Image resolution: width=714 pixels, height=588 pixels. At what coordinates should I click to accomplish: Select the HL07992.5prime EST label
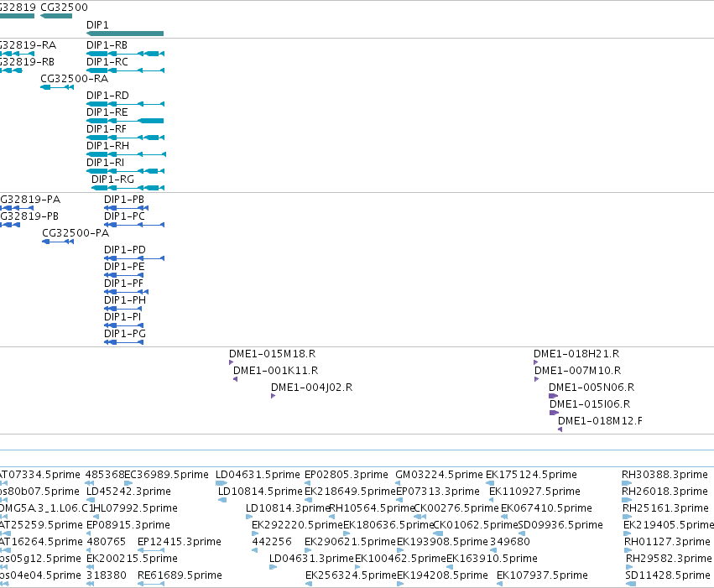[135, 509]
